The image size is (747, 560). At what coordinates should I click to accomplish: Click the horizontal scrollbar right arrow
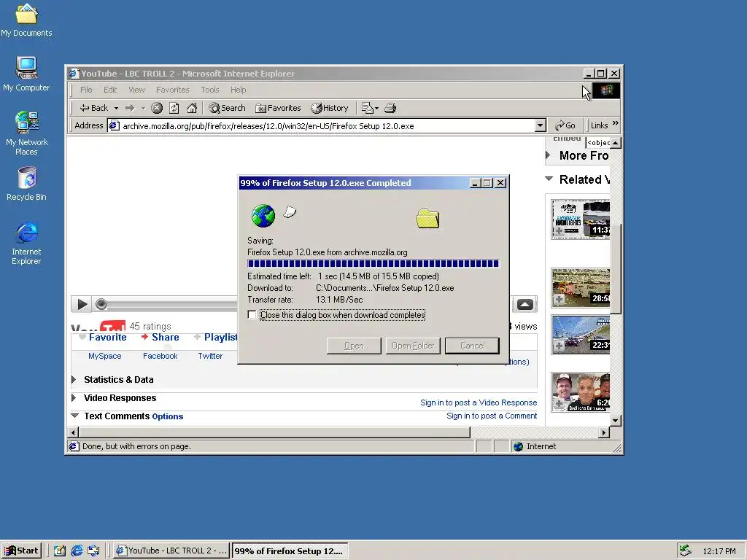604,432
